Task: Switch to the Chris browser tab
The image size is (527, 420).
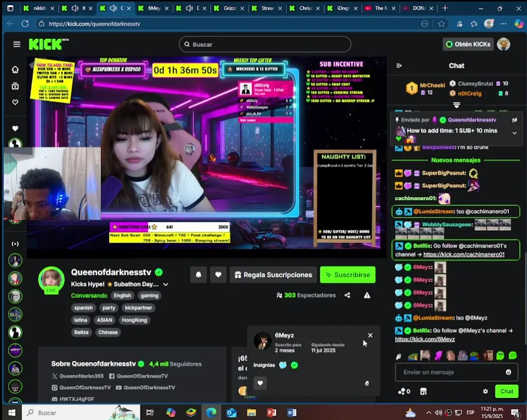Action: (305, 8)
